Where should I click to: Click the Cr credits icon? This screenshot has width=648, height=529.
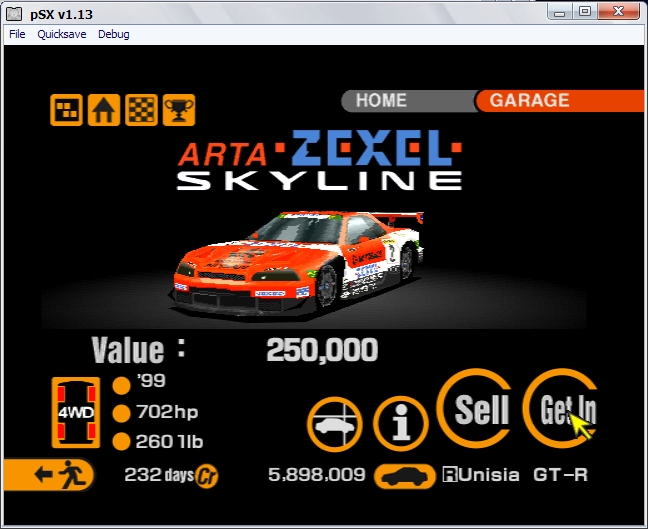click(x=207, y=476)
